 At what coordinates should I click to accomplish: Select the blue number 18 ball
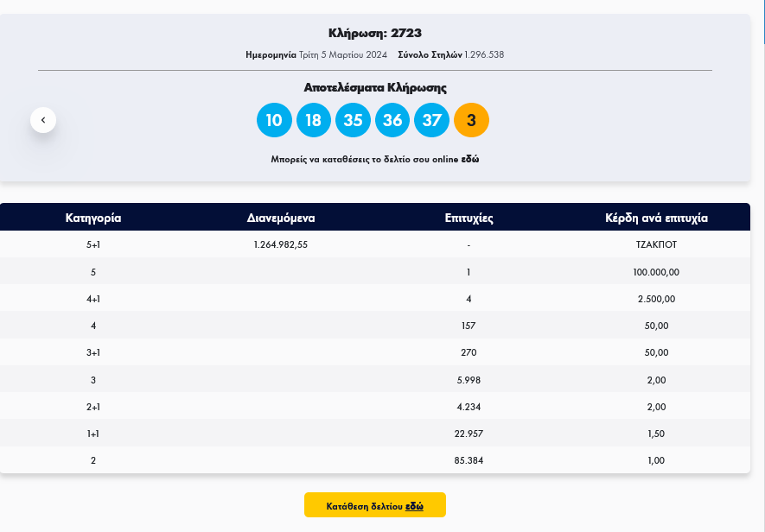(314, 120)
